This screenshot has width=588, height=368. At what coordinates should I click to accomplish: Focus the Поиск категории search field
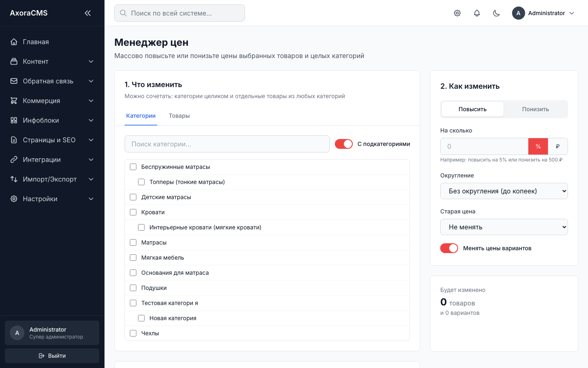pyautogui.click(x=227, y=144)
